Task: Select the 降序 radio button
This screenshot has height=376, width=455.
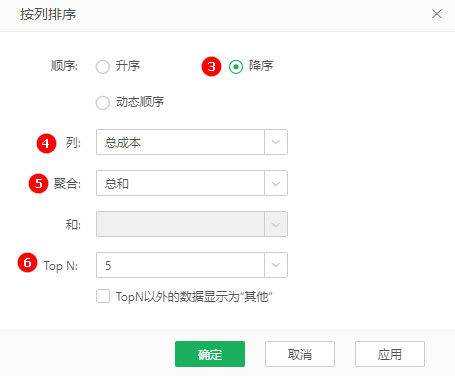Action: (236, 67)
